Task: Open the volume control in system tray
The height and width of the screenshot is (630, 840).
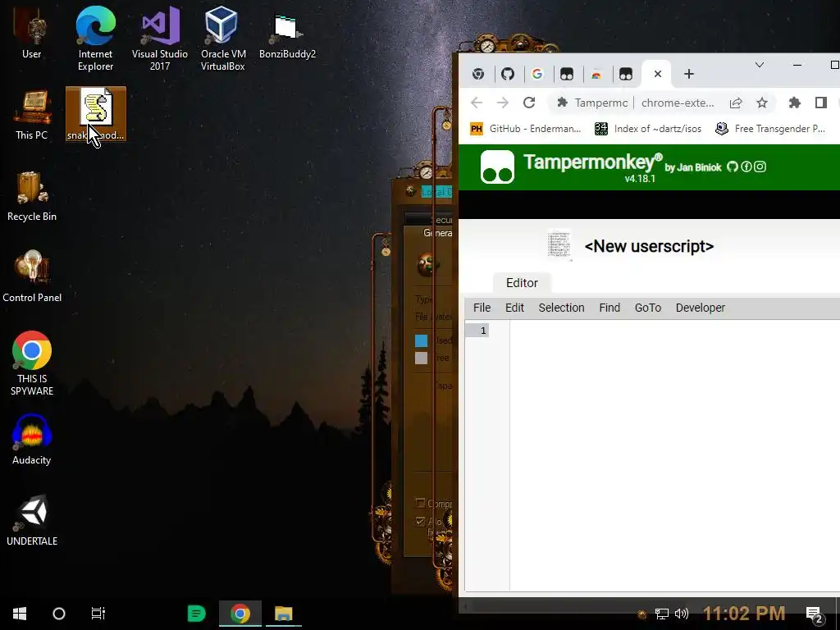Action: point(681,614)
